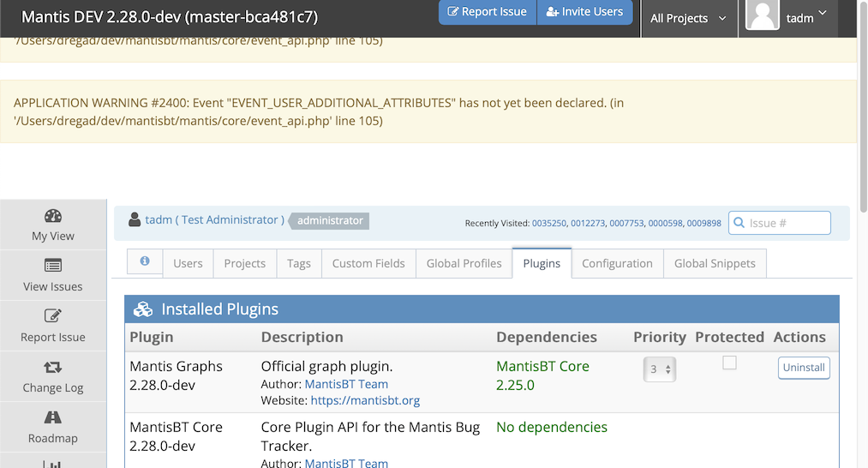Open the Global Profiles tab
This screenshot has width=868, height=468.
(x=464, y=263)
